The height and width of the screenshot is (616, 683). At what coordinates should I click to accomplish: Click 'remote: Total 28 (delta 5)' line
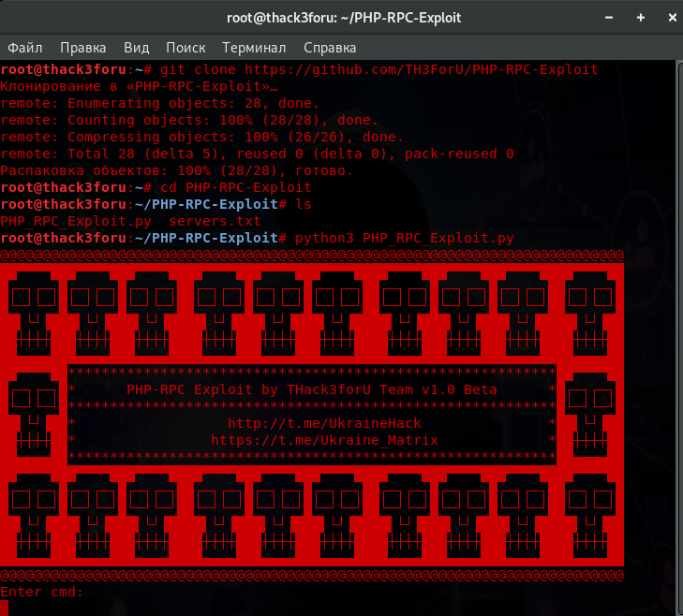point(257,154)
